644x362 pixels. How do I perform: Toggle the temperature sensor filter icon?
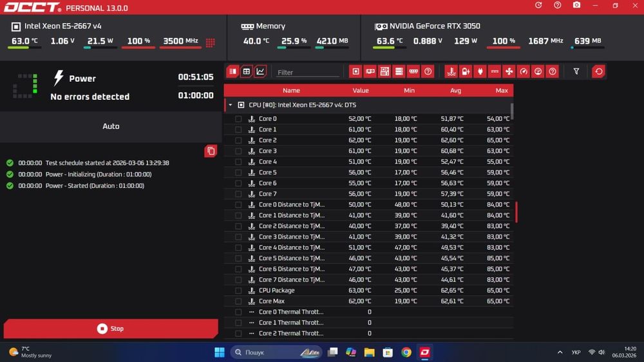coord(451,71)
